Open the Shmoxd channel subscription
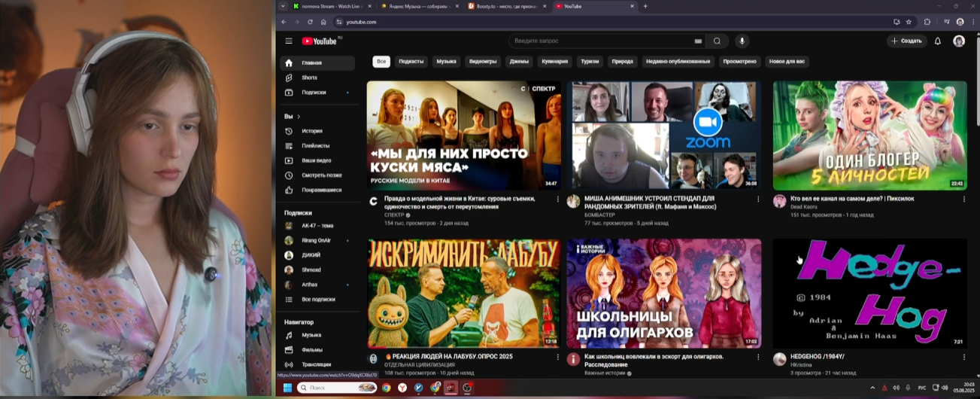Image resolution: width=980 pixels, height=399 pixels. tap(317, 270)
